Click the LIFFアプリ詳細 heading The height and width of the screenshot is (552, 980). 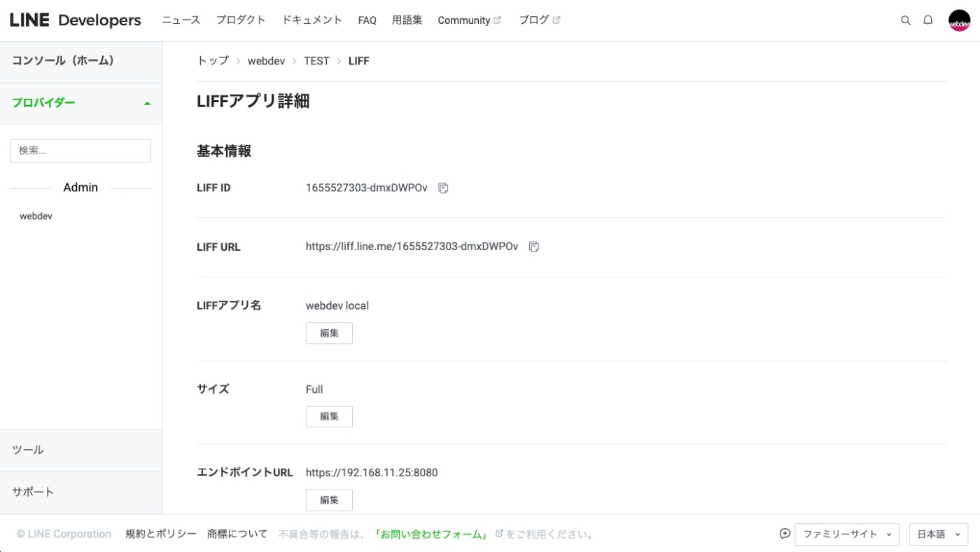point(253,102)
